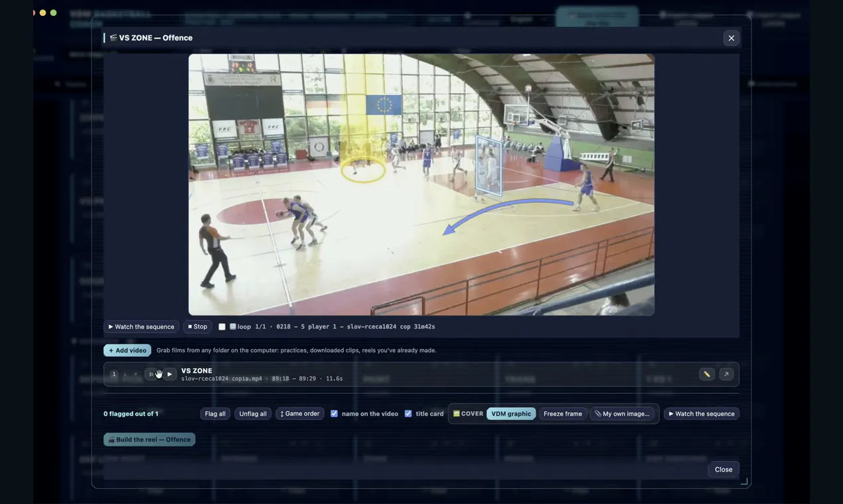Choose Freeze frame as cover

click(x=563, y=414)
